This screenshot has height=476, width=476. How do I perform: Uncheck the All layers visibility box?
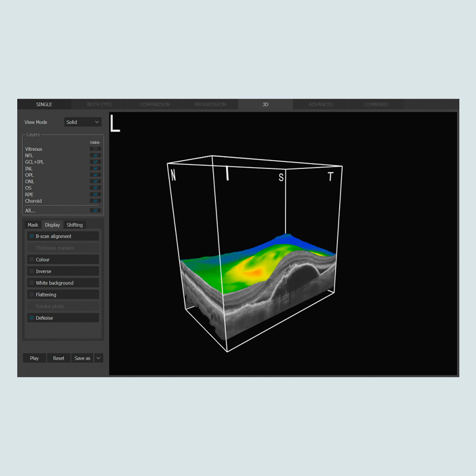click(x=95, y=211)
